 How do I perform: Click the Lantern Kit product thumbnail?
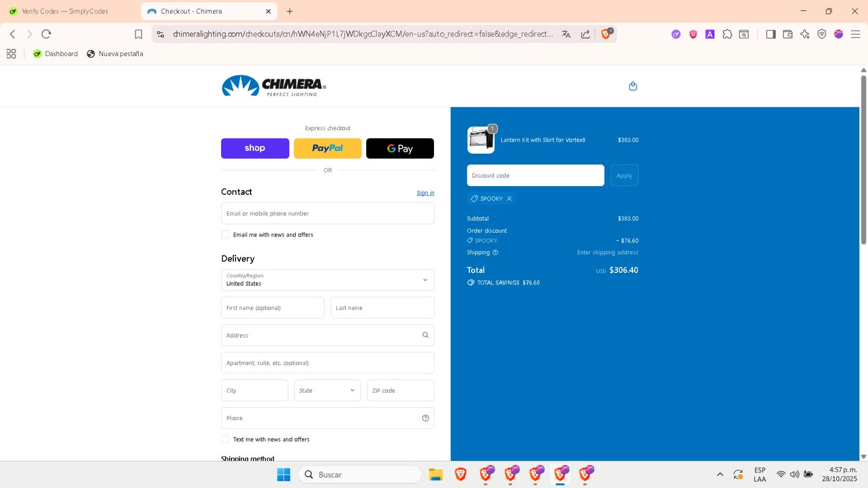click(481, 140)
